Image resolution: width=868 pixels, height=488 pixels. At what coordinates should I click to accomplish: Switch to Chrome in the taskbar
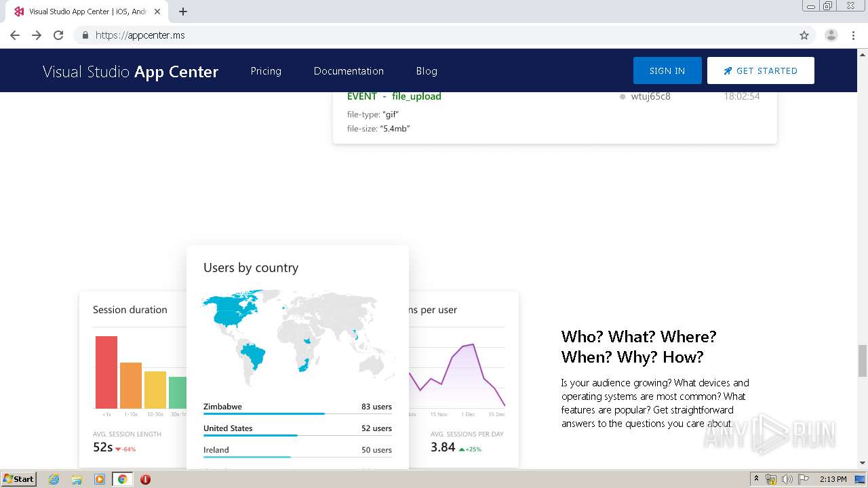(122, 479)
